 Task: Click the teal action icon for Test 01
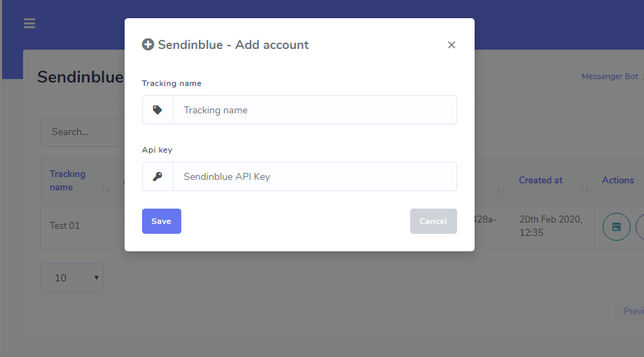[x=617, y=227]
